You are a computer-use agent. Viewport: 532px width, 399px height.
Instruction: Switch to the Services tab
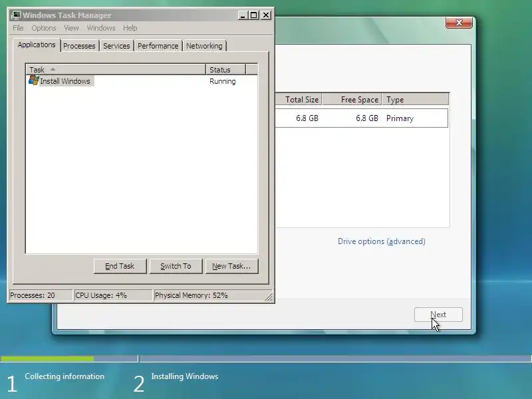(x=116, y=46)
